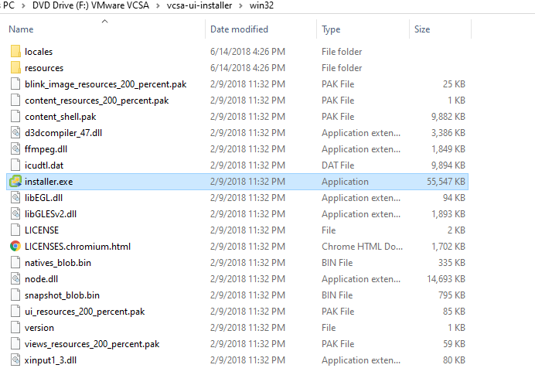
Task: Click the 80 KB size of xinput1_3.dll
Action: pyautogui.click(x=454, y=360)
